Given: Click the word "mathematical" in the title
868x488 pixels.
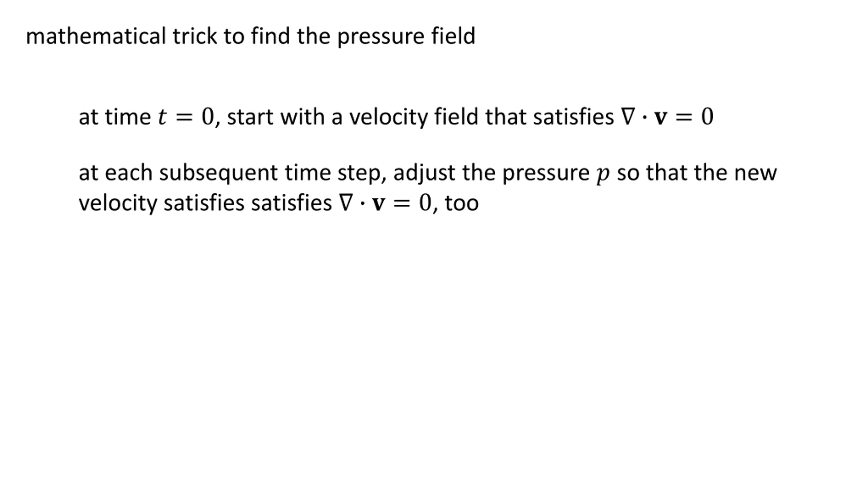Looking at the screenshot, I should [96, 36].
